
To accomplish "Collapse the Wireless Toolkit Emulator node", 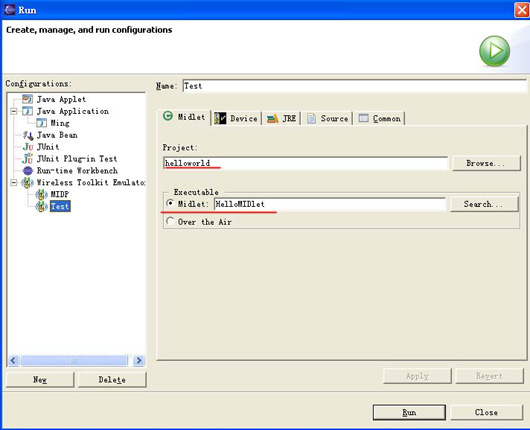I will tap(14, 183).
